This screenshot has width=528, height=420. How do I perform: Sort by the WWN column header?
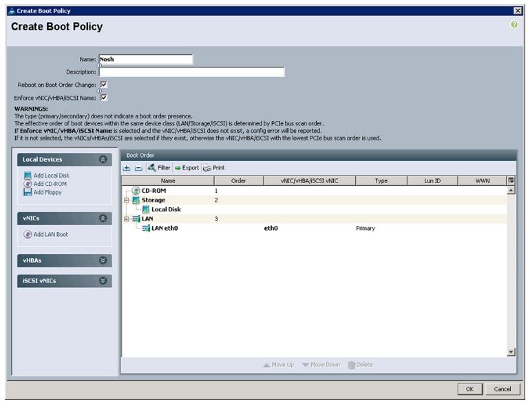(x=482, y=181)
